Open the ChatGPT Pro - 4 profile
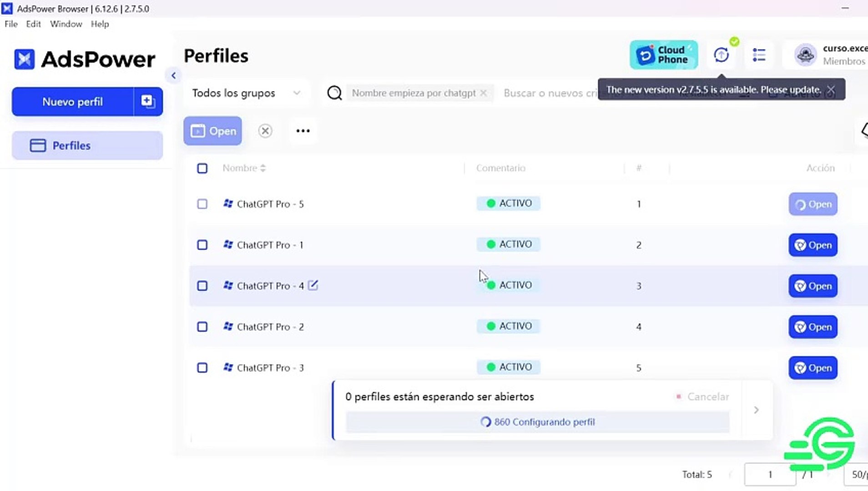868x491 pixels. (813, 286)
